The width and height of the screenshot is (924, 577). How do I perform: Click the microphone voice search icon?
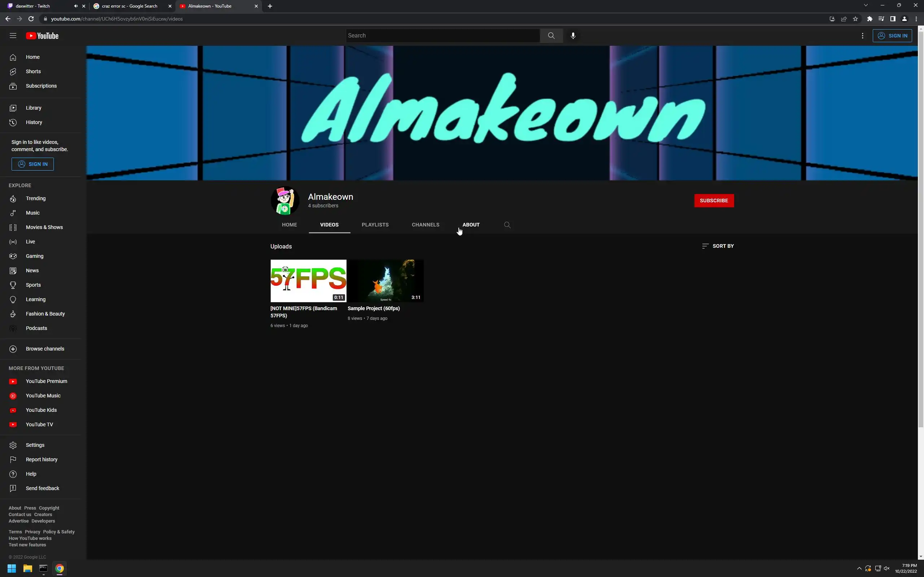click(x=573, y=35)
